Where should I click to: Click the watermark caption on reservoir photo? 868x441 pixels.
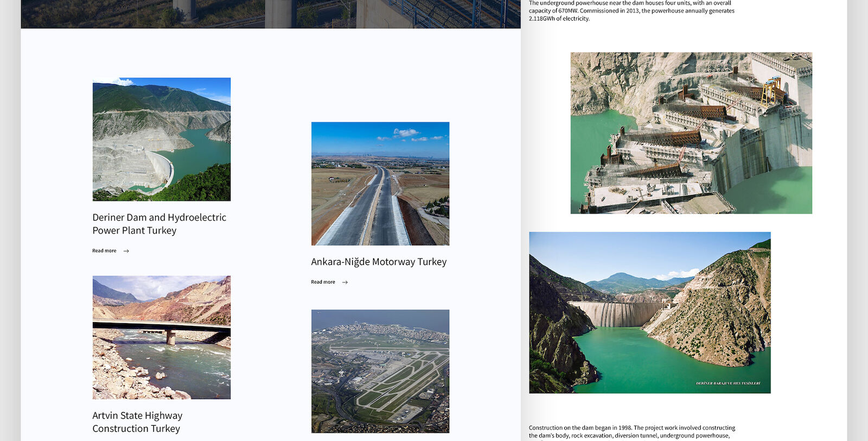pos(727,383)
